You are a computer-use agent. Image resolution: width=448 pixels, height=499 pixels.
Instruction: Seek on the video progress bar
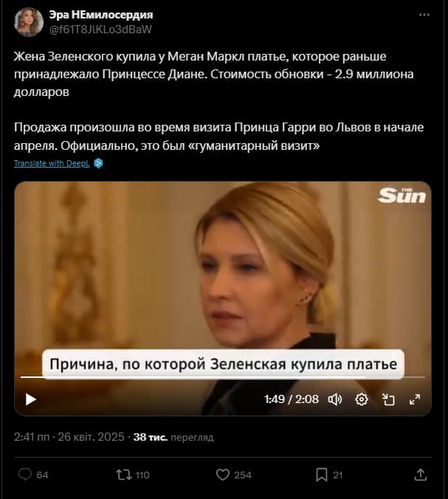[x=223, y=377]
